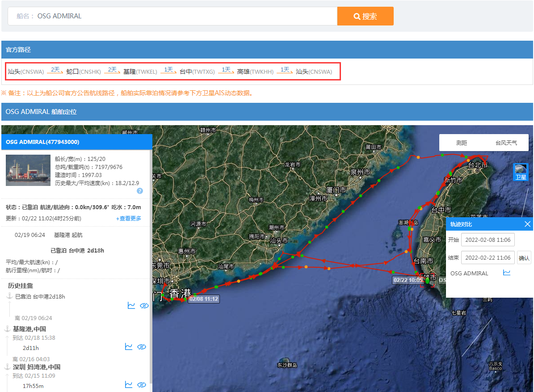Click the orange 搜索 search button
The height and width of the screenshot is (392, 534).
(x=365, y=16)
